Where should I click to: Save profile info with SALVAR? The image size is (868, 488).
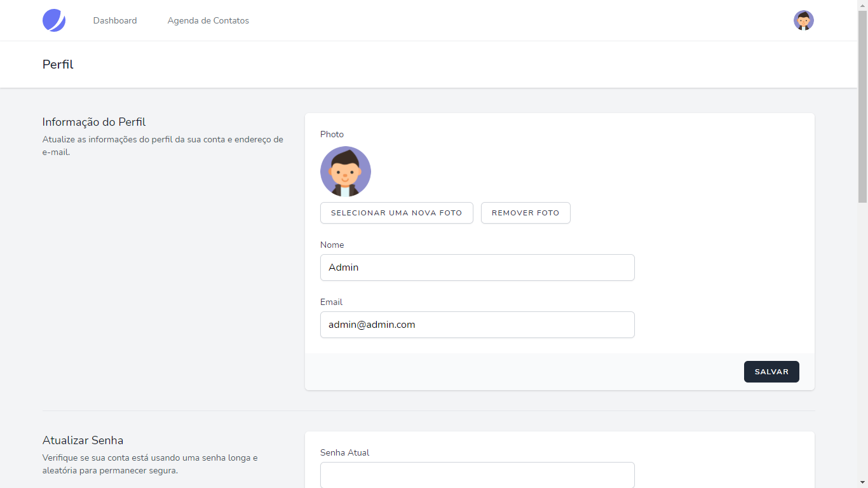[x=771, y=372]
